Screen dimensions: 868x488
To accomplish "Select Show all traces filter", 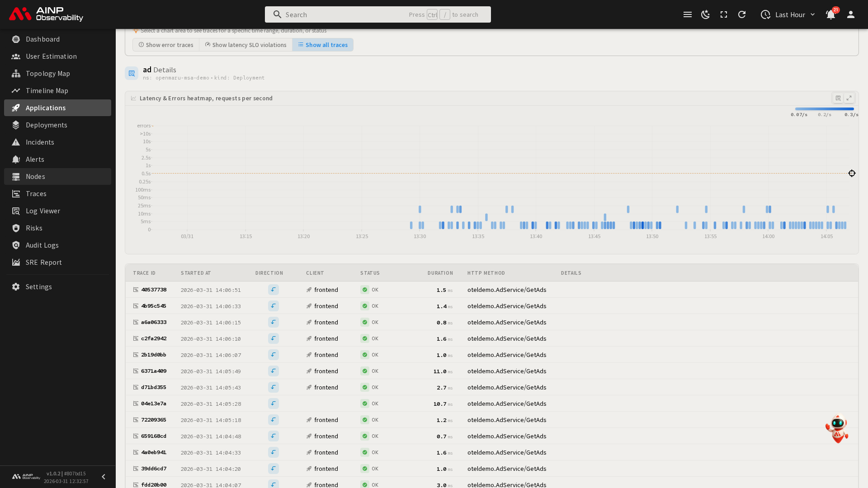I will coord(323,45).
